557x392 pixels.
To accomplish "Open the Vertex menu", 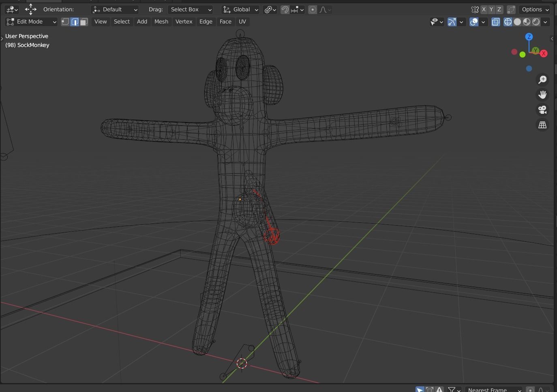I will pyautogui.click(x=184, y=22).
